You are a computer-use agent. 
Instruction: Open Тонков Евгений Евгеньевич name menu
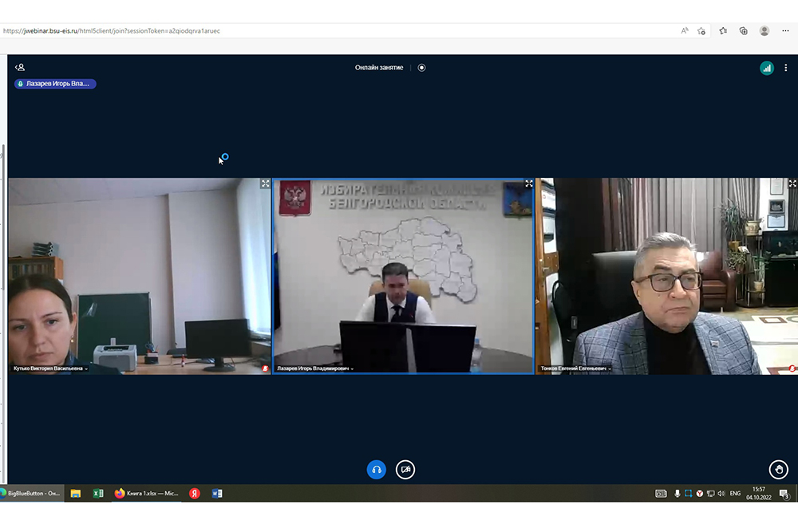coord(575,368)
